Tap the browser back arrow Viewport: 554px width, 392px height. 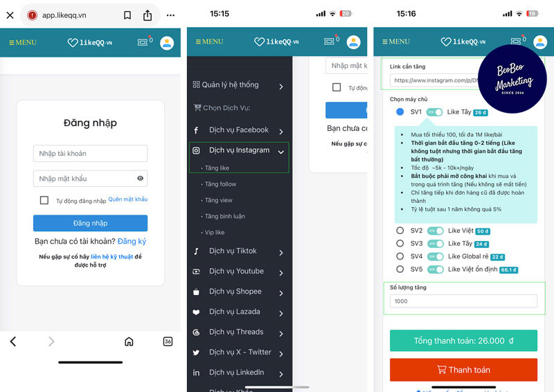coord(13,341)
